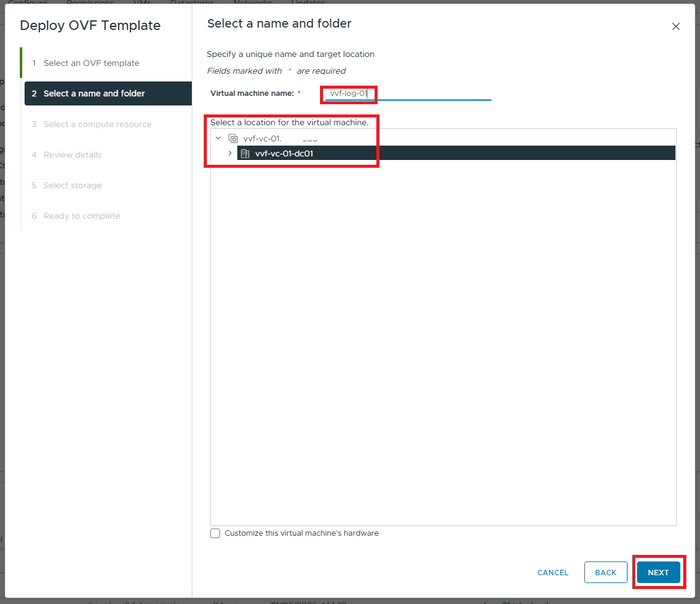Expand the vvf-vc-01-dc01 datacenter node
700x604 pixels.
(x=230, y=153)
